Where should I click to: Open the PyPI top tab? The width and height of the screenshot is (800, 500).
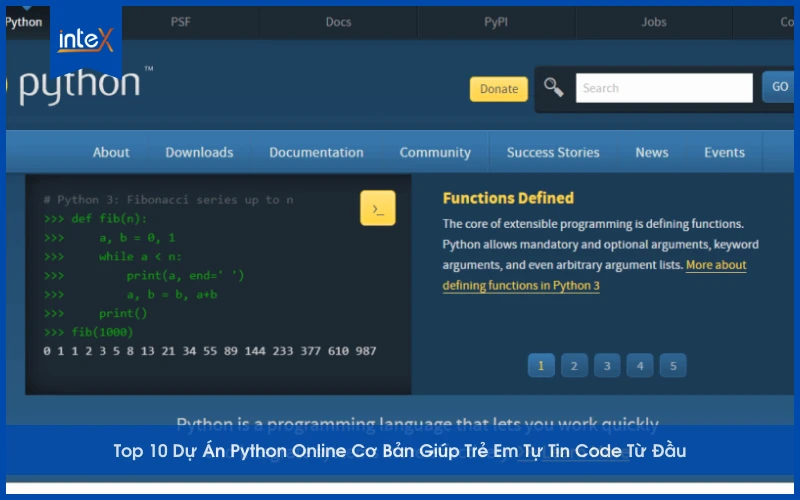point(496,22)
